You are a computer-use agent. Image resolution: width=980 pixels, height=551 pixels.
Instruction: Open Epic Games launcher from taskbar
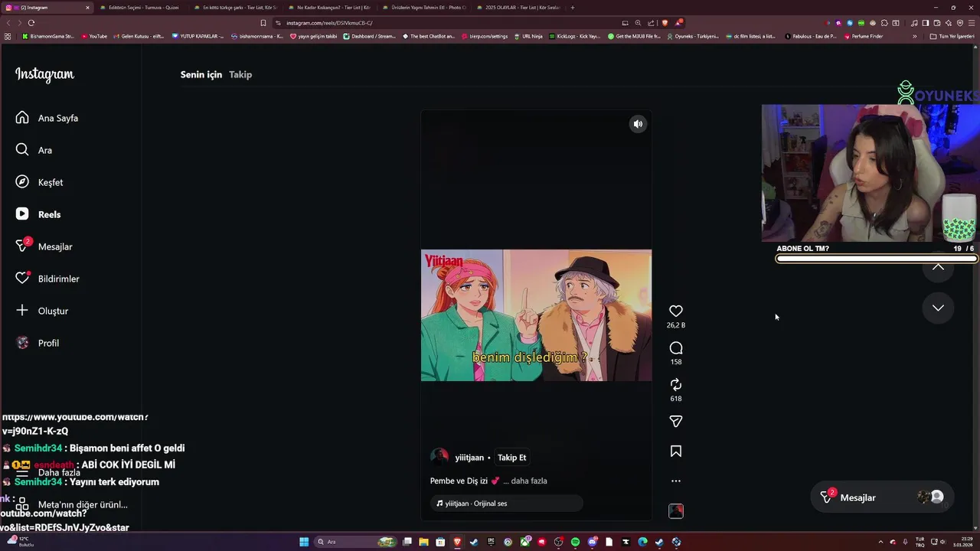pyautogui.click(x=491, y=542)
